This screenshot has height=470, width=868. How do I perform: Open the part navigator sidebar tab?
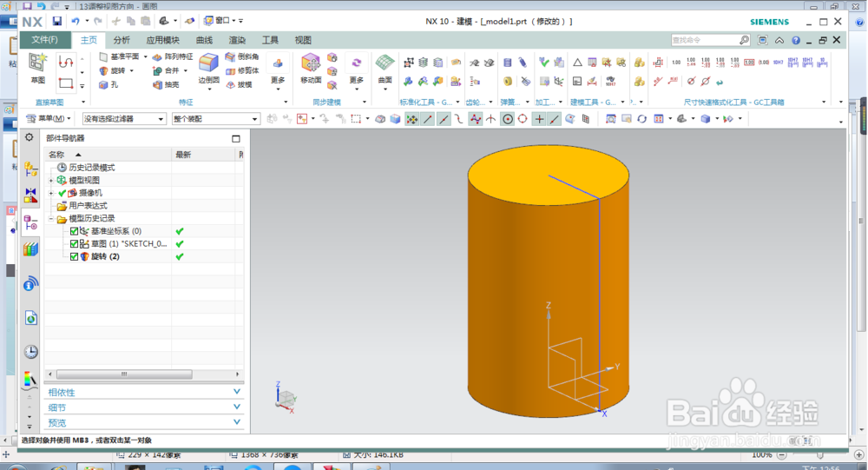[31, 222]
